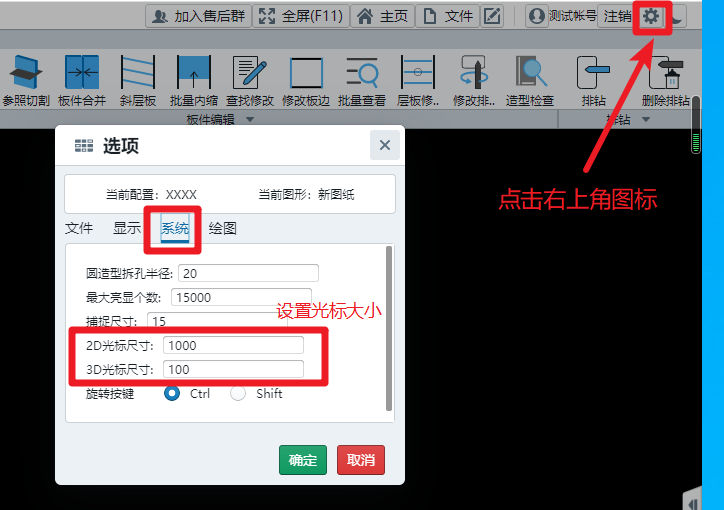
Task: Open settings via the top-right gear icon
Action: tap(651, 16)
